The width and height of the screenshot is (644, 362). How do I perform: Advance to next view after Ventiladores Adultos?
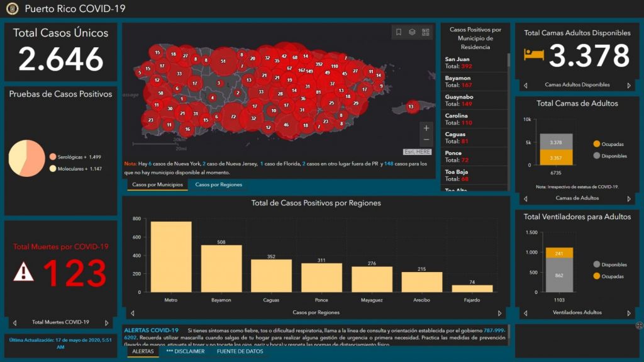click(x=628, y=312)
